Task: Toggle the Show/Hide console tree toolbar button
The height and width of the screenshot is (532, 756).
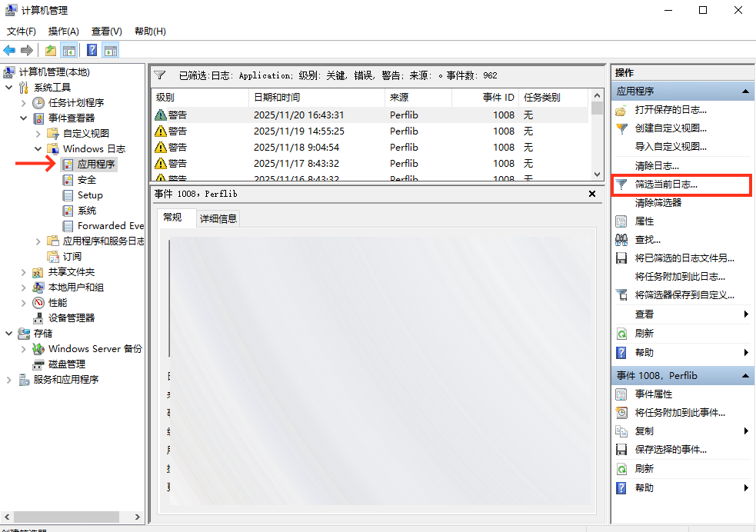Action: (69, 51)
